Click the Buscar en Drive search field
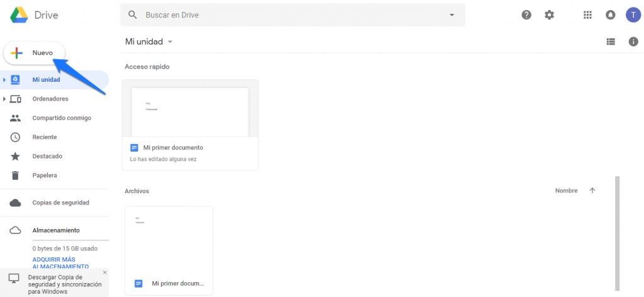Image resolution: width=644 pixels, height=297 pixels. (x=289, y=14)
